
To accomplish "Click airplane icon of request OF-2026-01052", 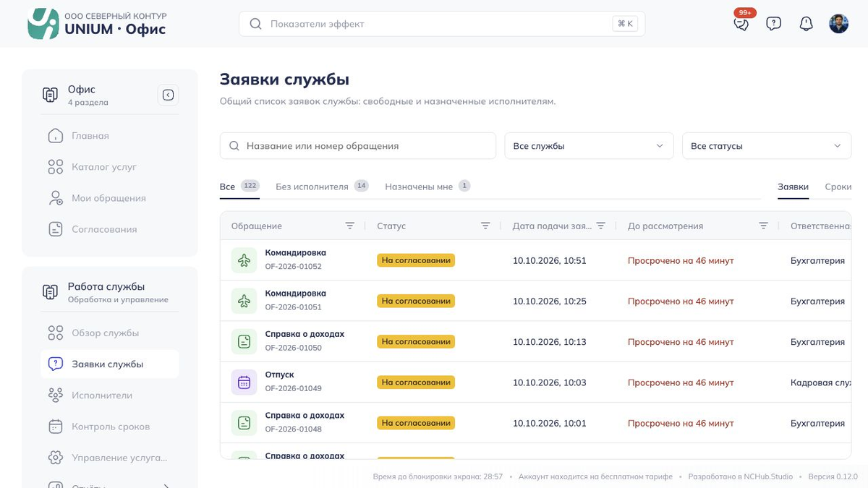I will point(244,260).
